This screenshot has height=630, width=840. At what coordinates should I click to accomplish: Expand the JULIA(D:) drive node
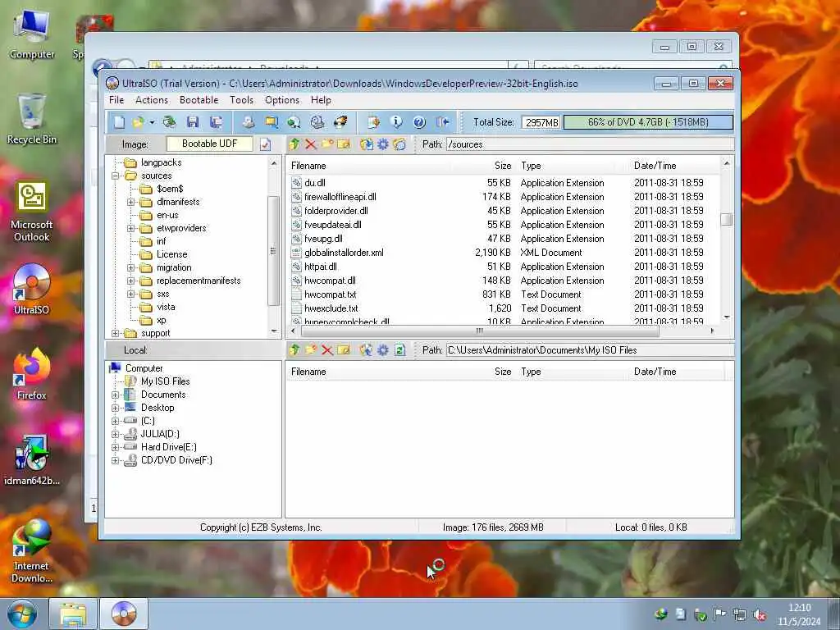115,434
